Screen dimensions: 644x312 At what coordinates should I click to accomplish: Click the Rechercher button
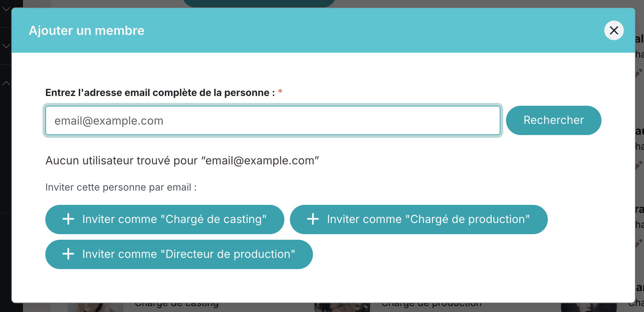pos(553,120)
